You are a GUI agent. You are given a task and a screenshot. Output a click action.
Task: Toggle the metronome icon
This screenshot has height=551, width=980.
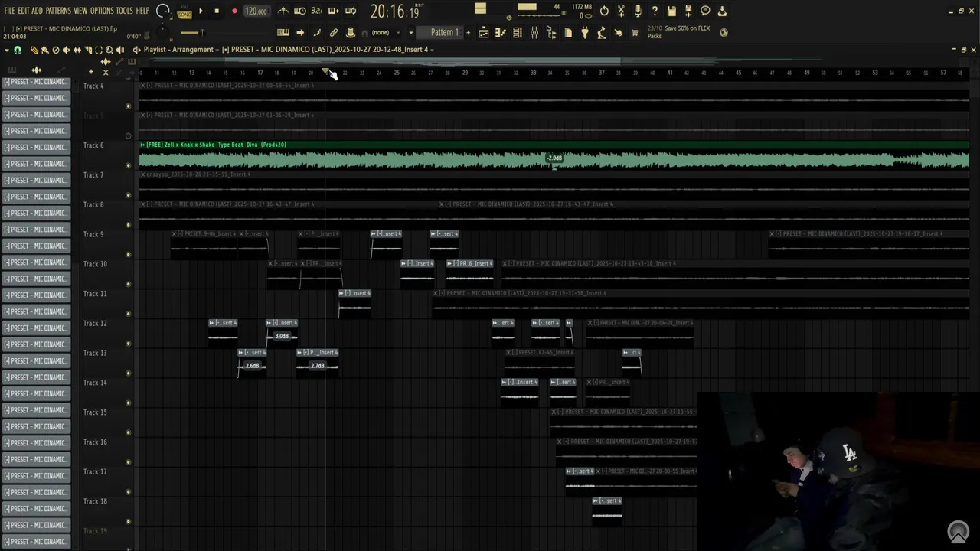pos(283,11)
